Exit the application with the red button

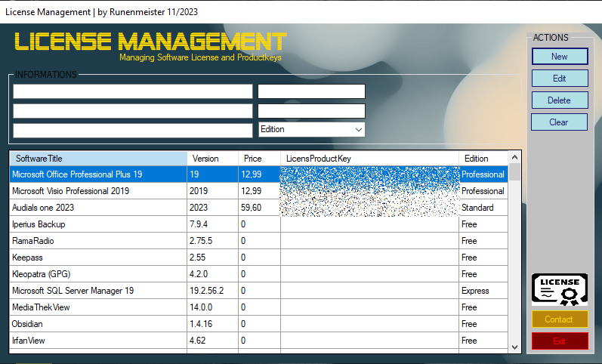[x=560, y=341]
